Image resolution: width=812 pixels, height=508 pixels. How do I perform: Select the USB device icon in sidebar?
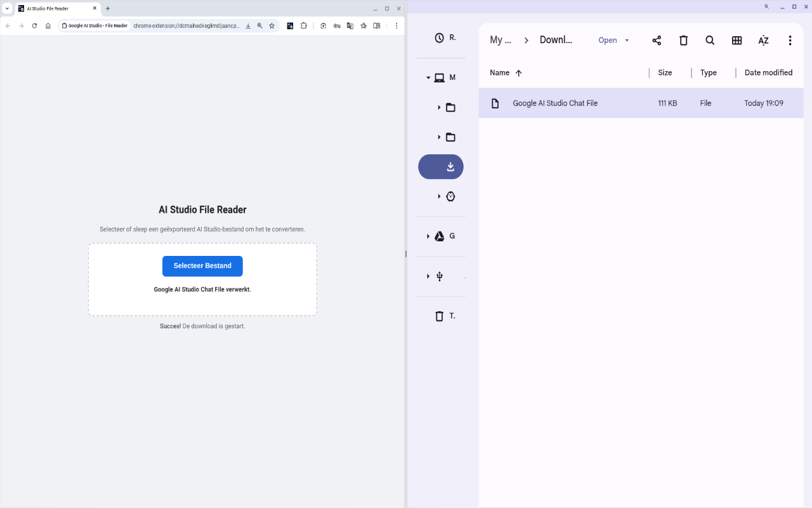pos(440,276)
